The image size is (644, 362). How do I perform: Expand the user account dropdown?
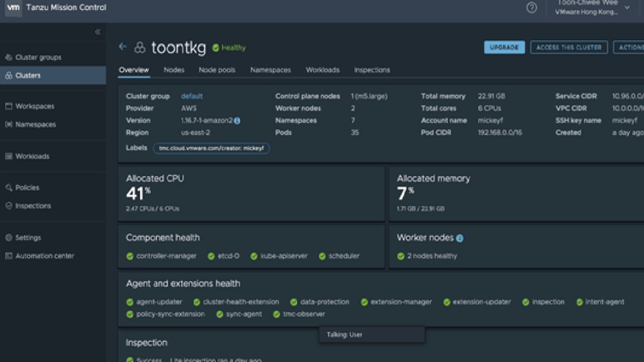(x=626, y=8)
